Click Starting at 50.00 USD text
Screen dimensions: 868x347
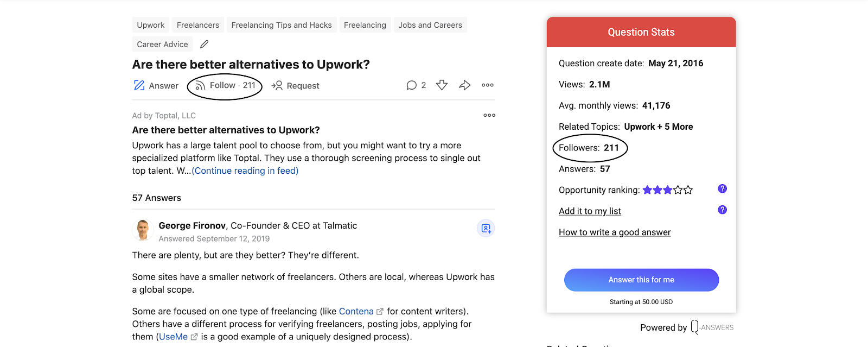click(641, 302)
